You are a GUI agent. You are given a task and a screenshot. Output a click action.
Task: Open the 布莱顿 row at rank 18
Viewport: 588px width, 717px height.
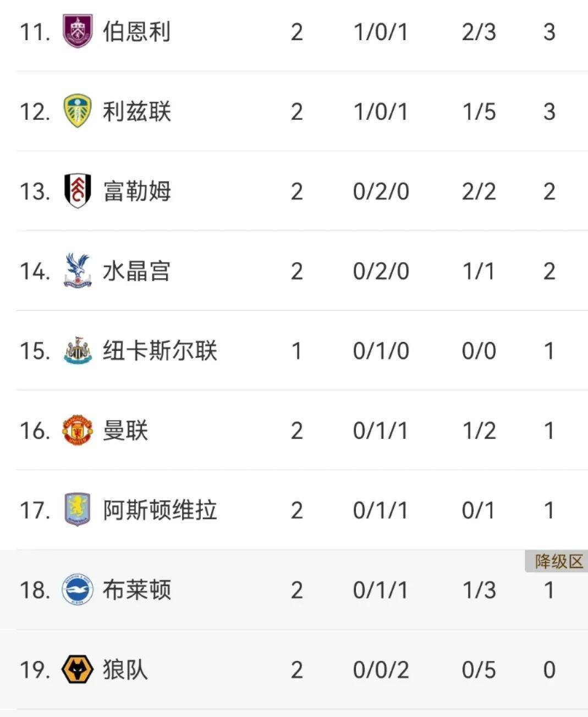pos(294,589)
